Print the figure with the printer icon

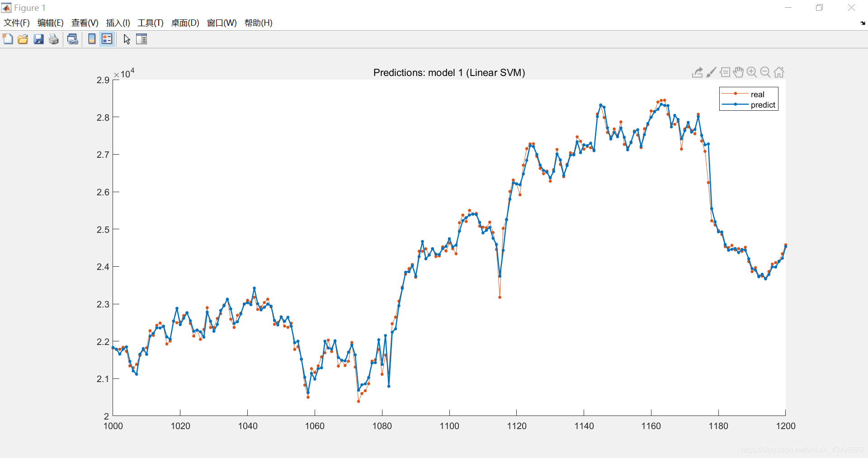coord(54,39)
